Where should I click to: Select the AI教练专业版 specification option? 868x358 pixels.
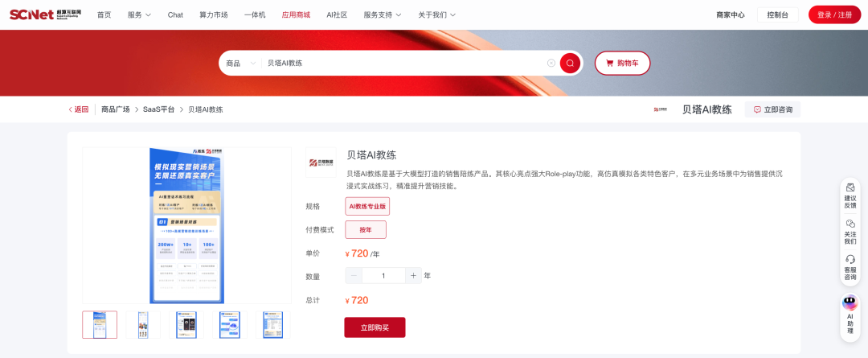(x=367, y=206)
